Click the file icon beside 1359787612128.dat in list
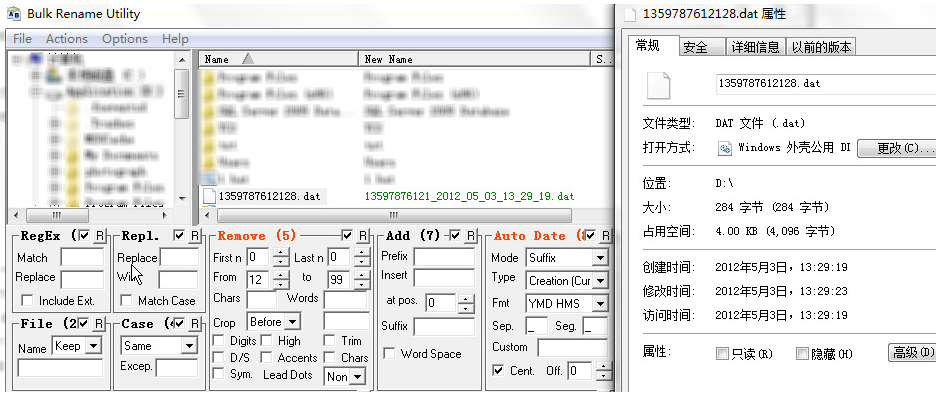948x395 pixels. (209, 196)
